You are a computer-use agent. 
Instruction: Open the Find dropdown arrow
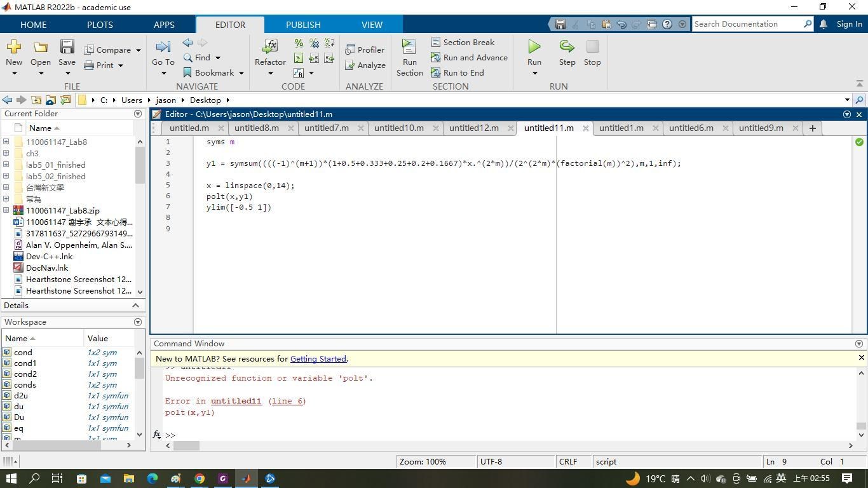point(217,58)
